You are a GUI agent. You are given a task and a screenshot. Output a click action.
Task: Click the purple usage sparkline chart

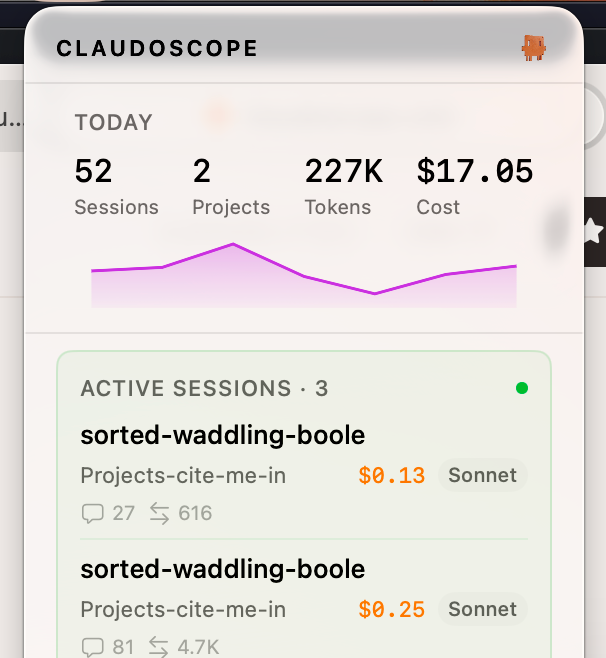pos(304,278)
